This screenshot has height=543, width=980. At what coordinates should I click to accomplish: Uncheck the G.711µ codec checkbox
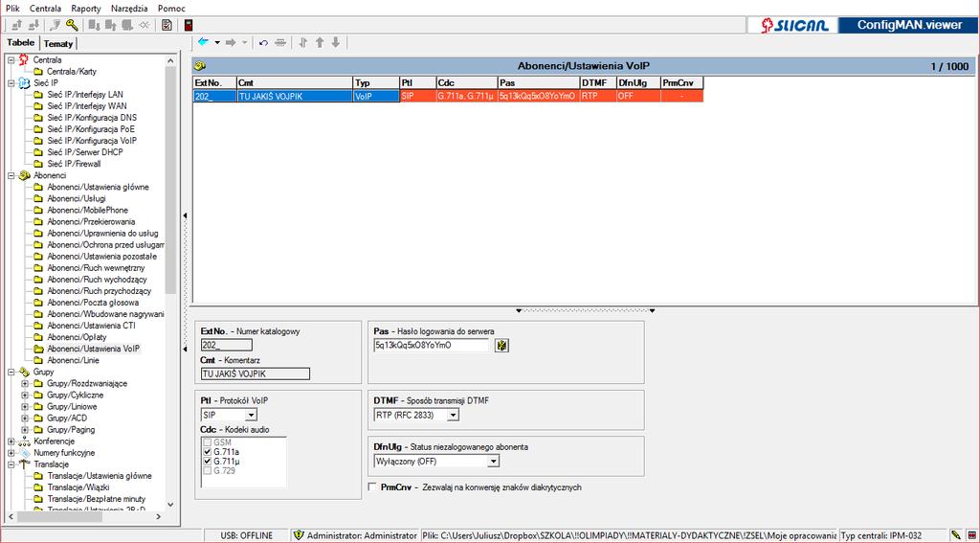(x=207, y=461)
